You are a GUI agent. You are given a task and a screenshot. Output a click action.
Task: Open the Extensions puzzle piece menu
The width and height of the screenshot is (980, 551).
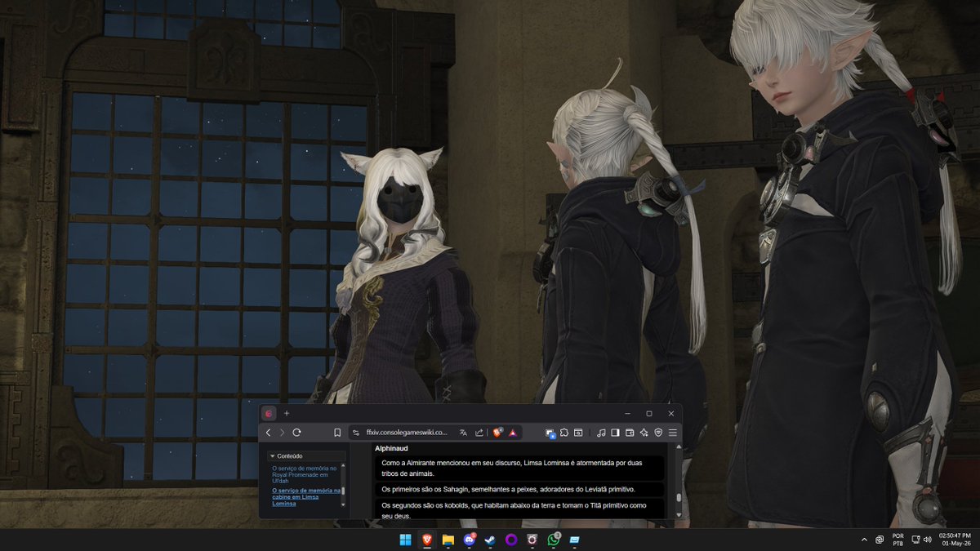click(x=564, y=433)
